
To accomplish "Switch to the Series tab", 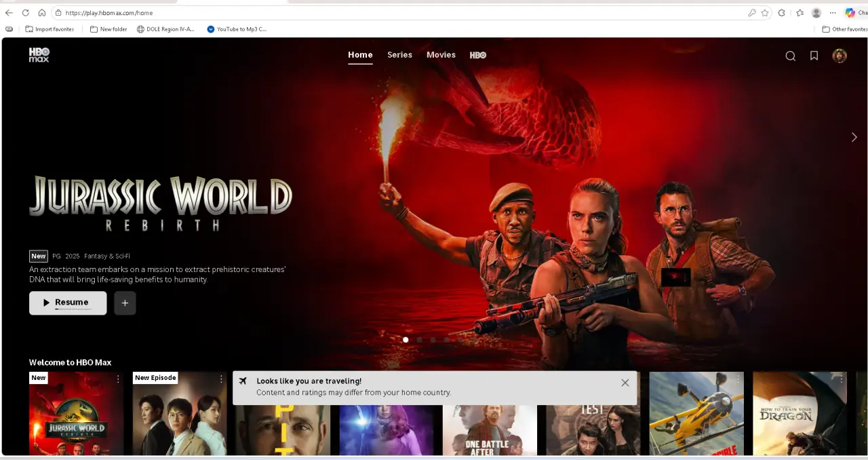I will pos(399,55).
